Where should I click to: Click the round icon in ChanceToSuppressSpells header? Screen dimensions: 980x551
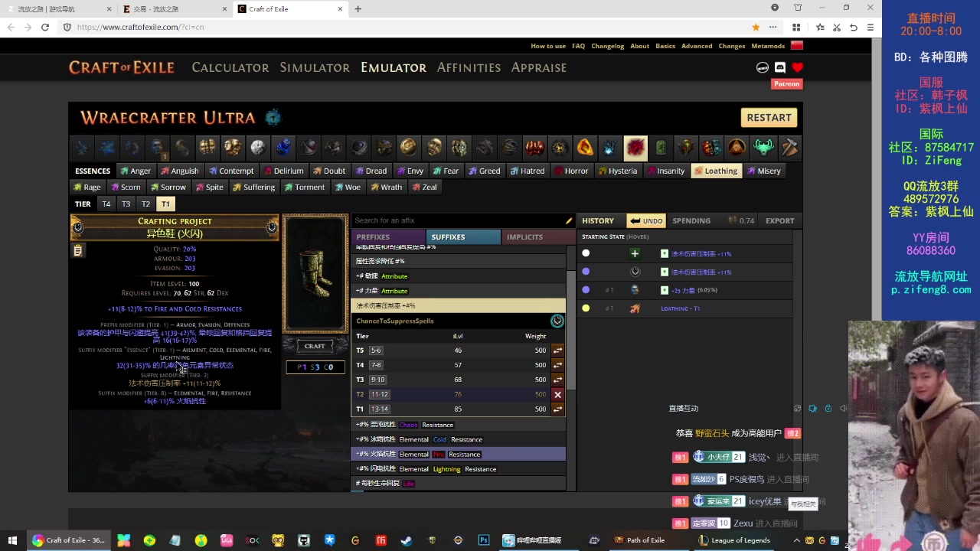pyautogui.click(x=557, y=321)
